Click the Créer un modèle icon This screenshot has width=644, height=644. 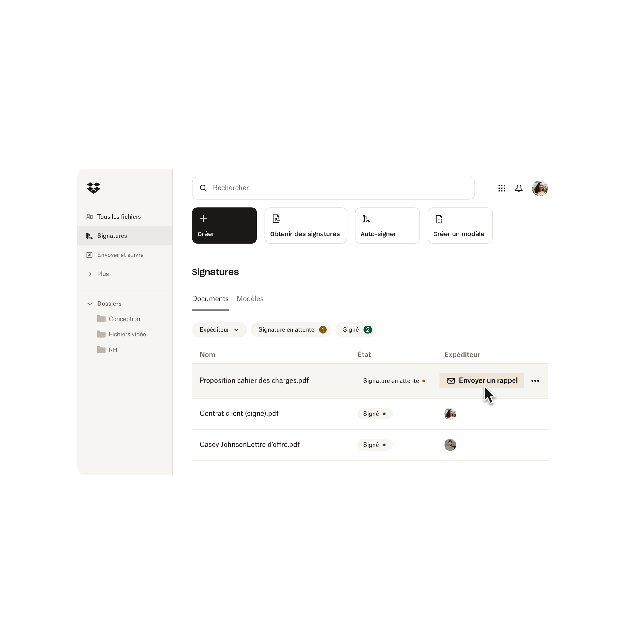tap(439, 219)
